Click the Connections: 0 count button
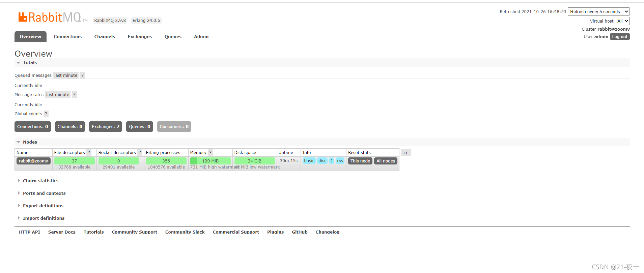Screen dimensions: 644x273 [x=33, y=127]
